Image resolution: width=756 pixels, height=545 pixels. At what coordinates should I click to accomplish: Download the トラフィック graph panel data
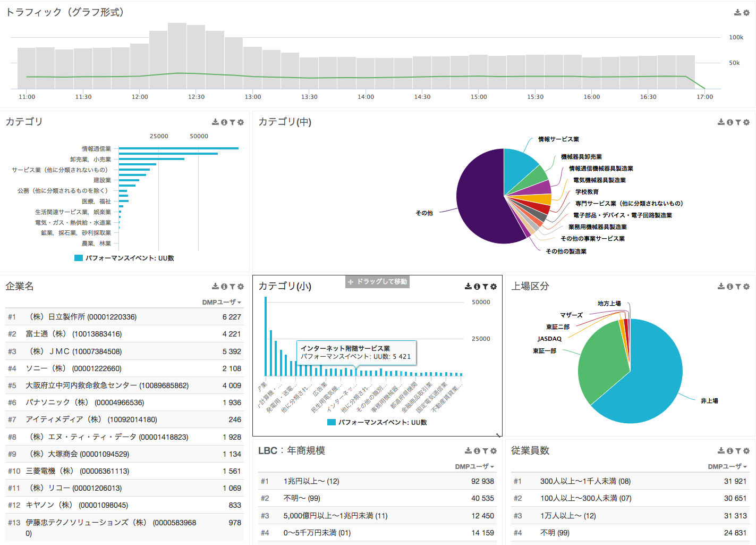pos(737,12)
